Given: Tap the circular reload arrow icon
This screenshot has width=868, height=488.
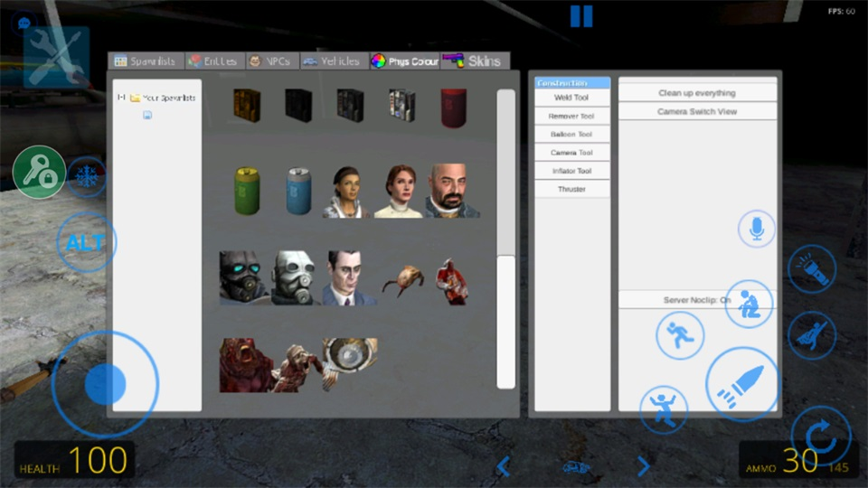Looking at the screenshot, I should [821, 436].
